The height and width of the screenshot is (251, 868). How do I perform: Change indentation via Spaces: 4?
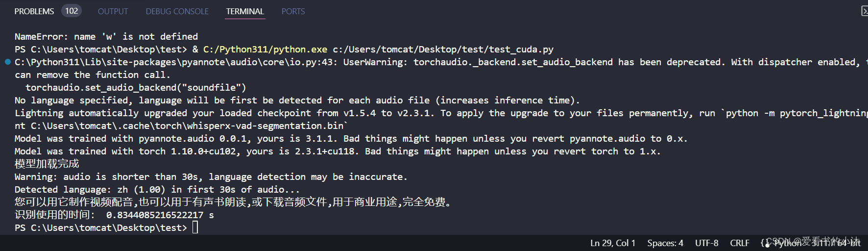665,243
